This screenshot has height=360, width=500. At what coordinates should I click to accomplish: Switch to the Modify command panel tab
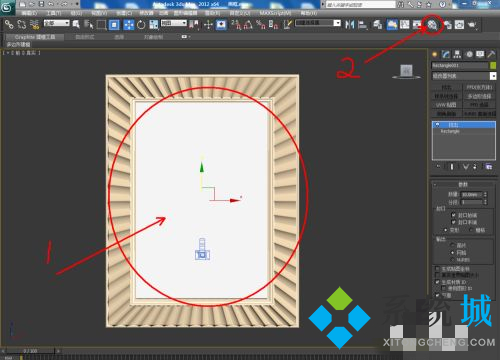[446, 54]
